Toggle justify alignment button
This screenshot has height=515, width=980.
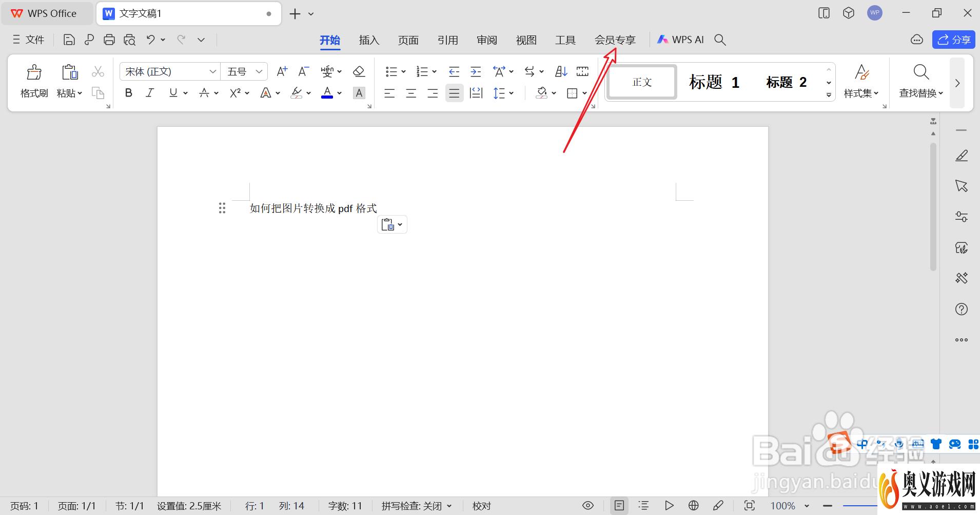coord(454,93)
